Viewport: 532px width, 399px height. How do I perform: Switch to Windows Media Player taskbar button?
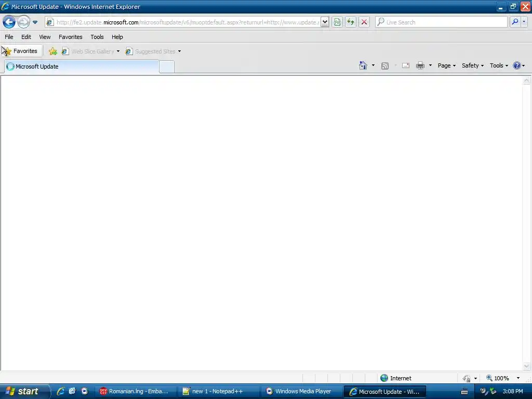click(x=302, y=391)
